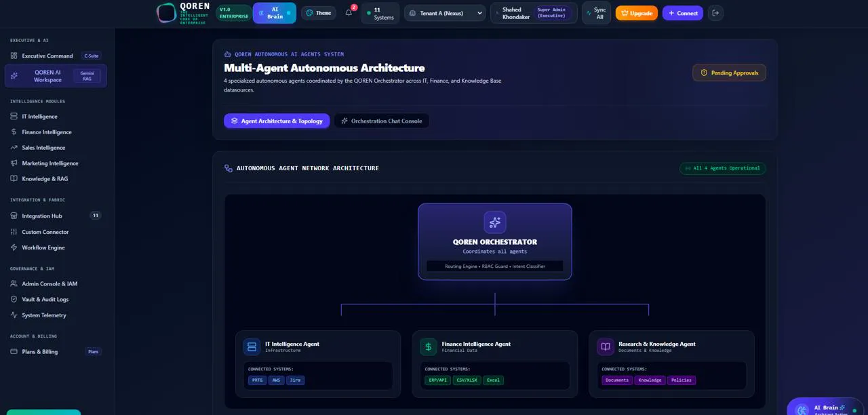Click the Vault & Audit Logs shield icon
This screenshot has width=868, height=415.
point(14,300)
